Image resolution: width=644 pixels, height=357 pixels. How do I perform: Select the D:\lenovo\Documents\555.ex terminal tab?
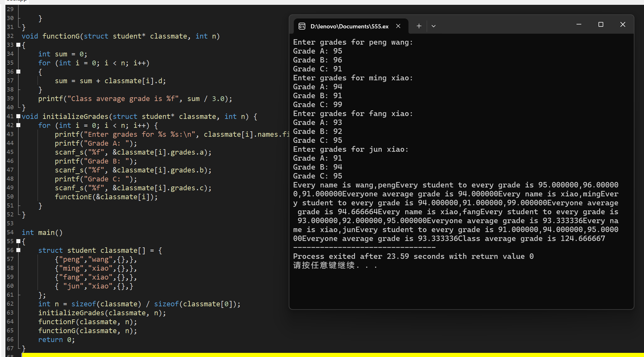click(349, 26)
